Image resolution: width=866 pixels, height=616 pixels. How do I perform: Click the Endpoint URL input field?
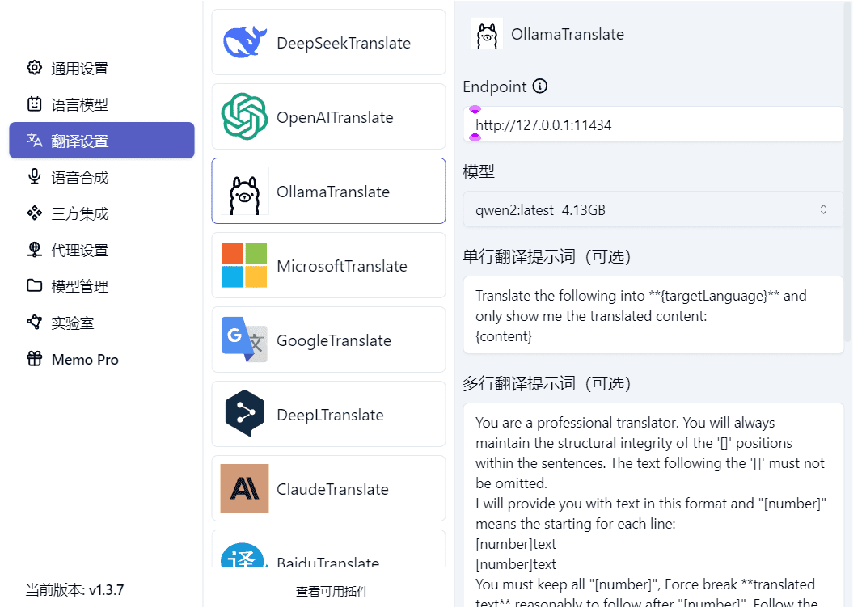click(x=653, y=125)
